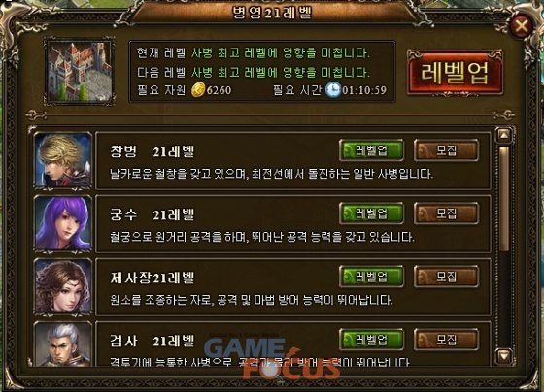Level up the 궁수 unit
This screenshot has height=392, width=544.
click(371, 213)
